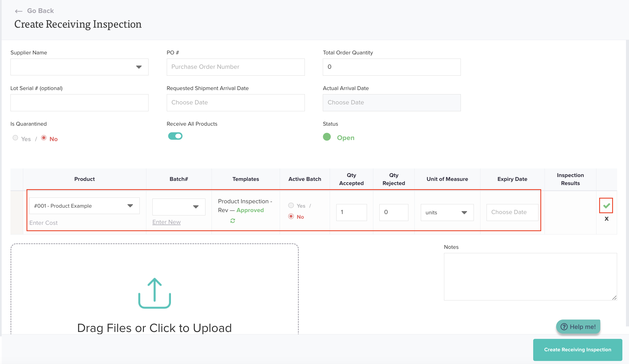Viewport: 629px width, 364px height.
Task: Open the Help me! chat widget
Action: (578, 327)
